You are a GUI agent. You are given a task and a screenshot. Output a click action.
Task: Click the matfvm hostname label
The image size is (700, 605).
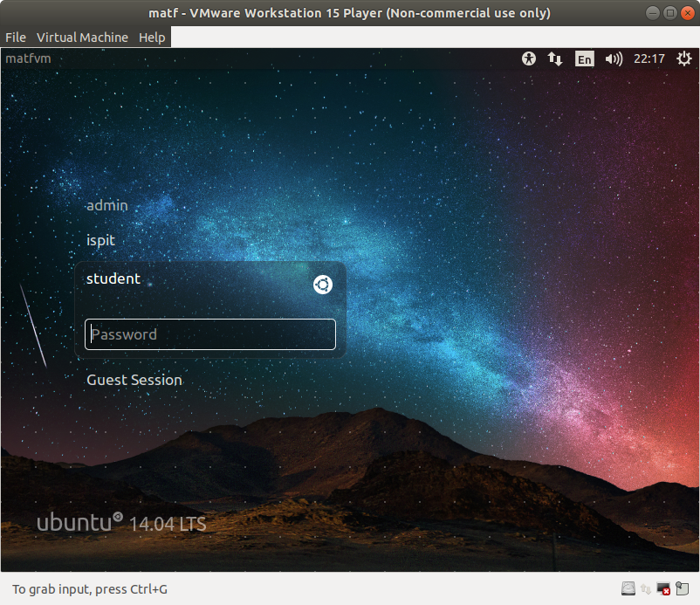(28, 58)
